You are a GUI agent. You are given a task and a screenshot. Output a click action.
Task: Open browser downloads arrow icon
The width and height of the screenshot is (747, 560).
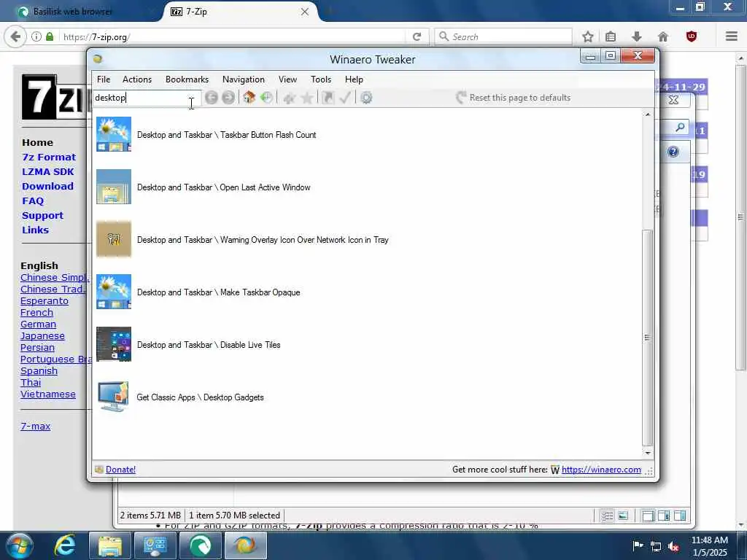637,36
